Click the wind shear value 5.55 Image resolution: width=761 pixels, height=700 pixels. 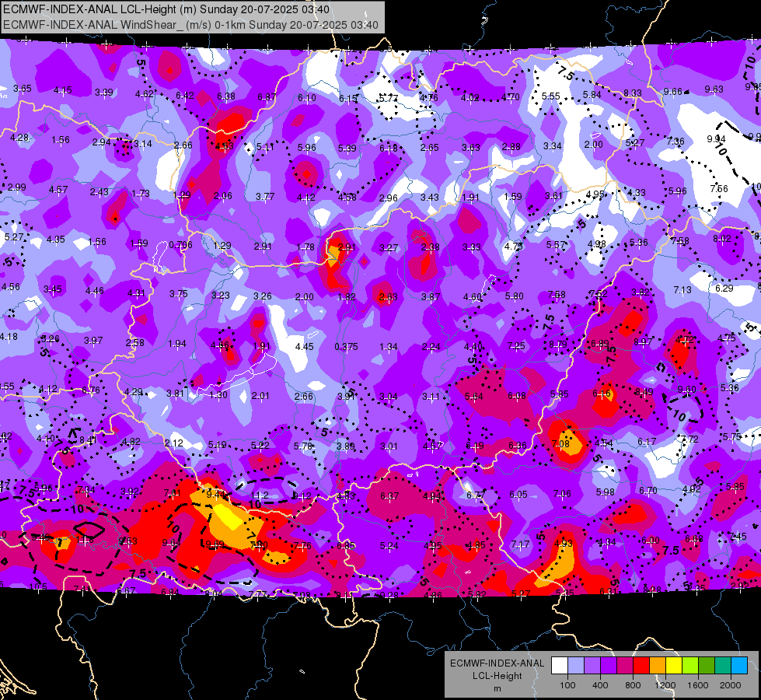tap(551, 96)
